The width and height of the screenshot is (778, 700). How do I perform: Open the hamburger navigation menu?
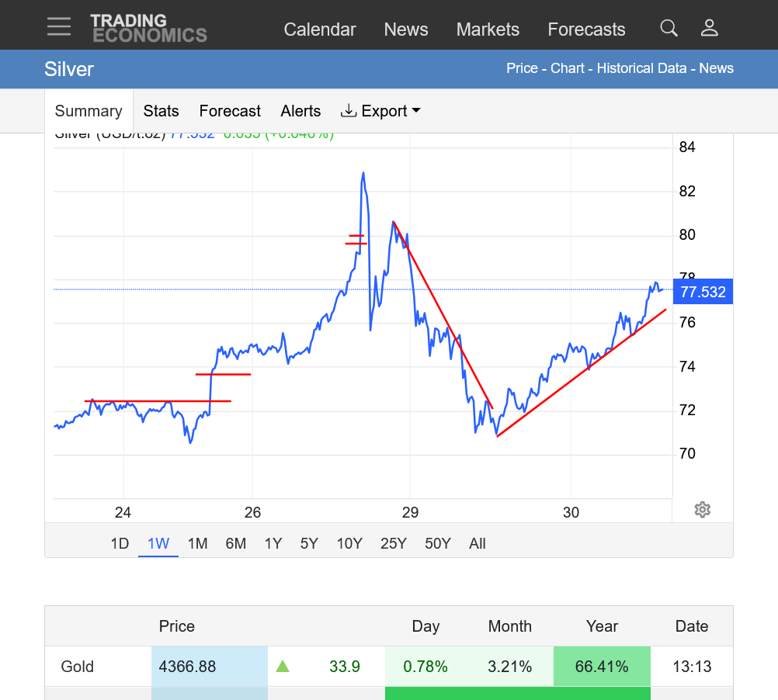[59, 26]
